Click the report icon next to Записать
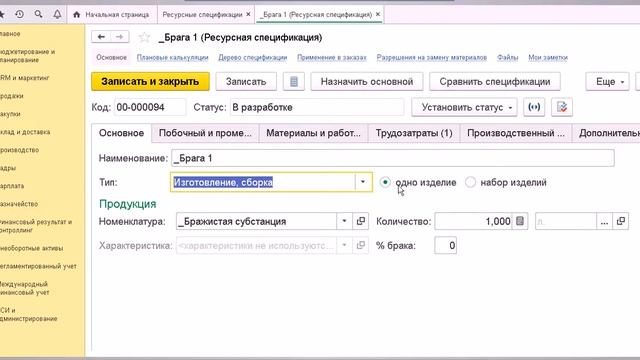The image size is (640, 360). click(x=294, y=82)
